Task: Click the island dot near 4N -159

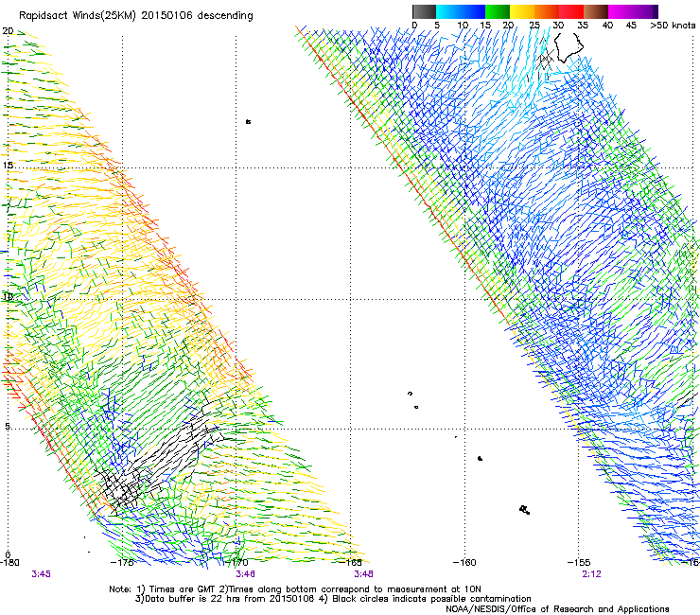Action: 480,458
